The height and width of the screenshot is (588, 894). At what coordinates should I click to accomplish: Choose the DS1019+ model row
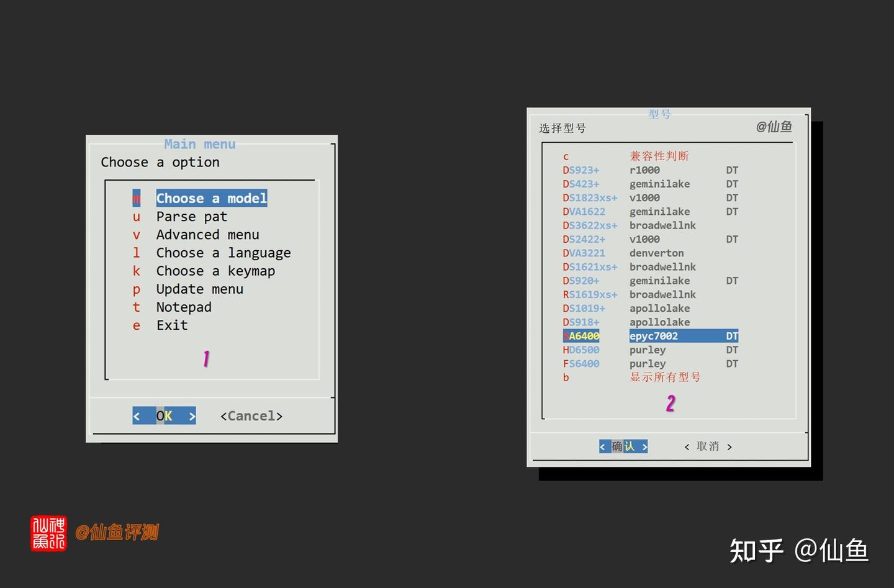point(626,308)
